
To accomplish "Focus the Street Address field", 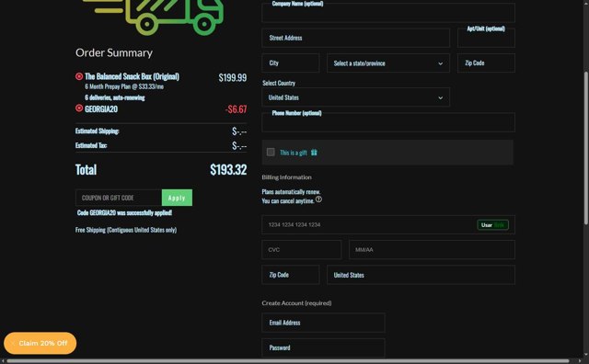I will tap(356, 38).
